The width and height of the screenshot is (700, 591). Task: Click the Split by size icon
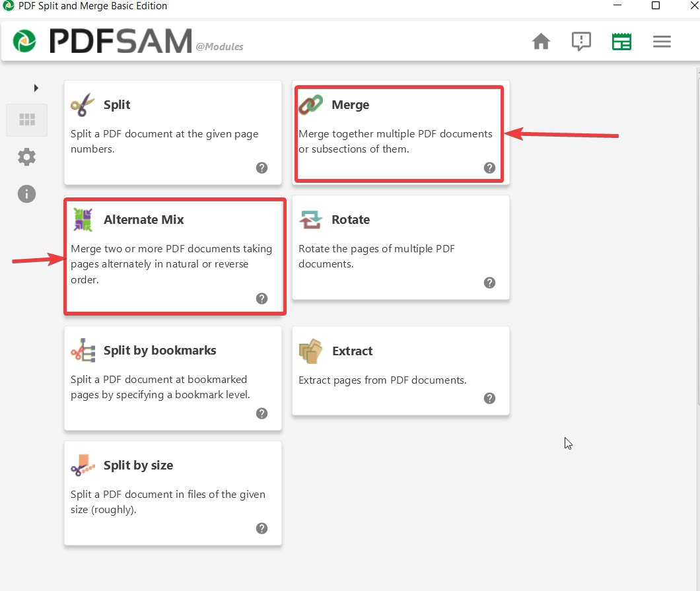click(83, 465)
